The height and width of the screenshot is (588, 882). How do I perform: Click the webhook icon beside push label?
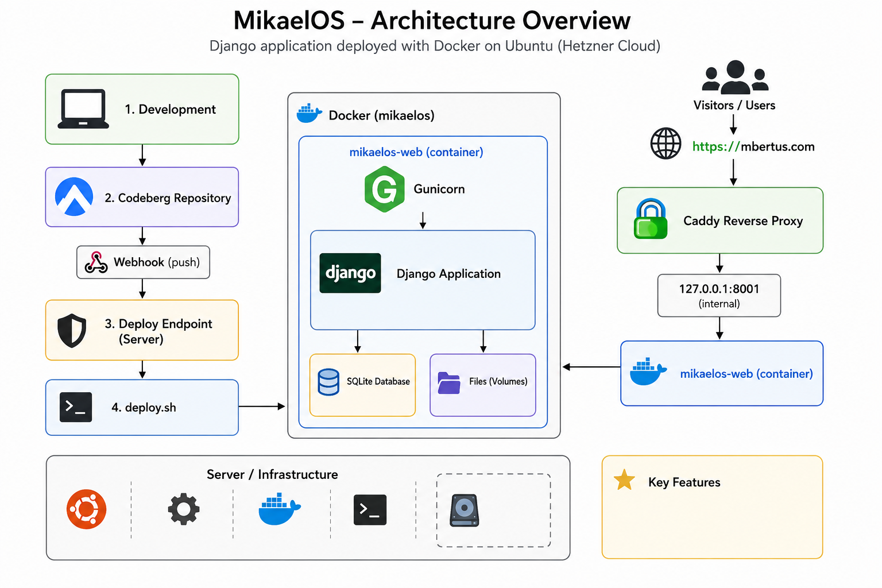click(x=96, y=262)
